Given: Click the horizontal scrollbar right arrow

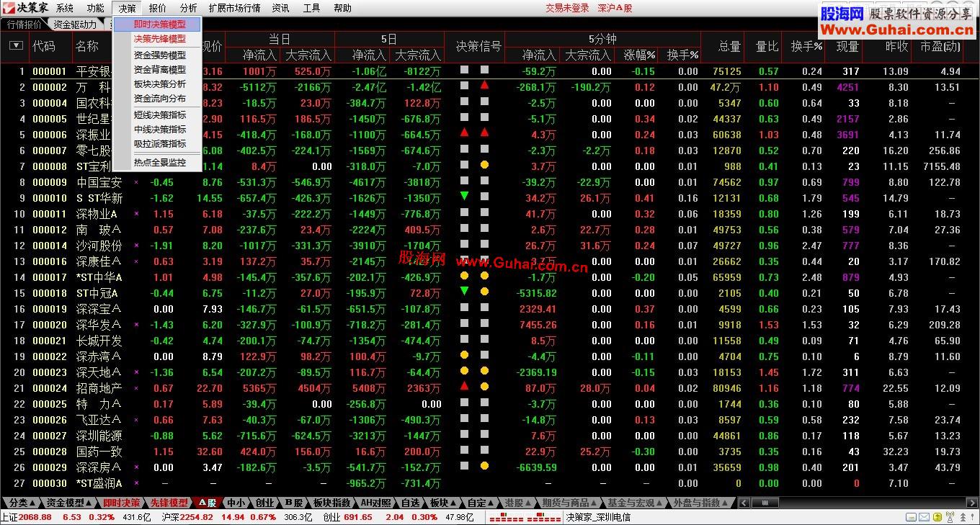Looking at the screenshot, I should coord(972,503).
